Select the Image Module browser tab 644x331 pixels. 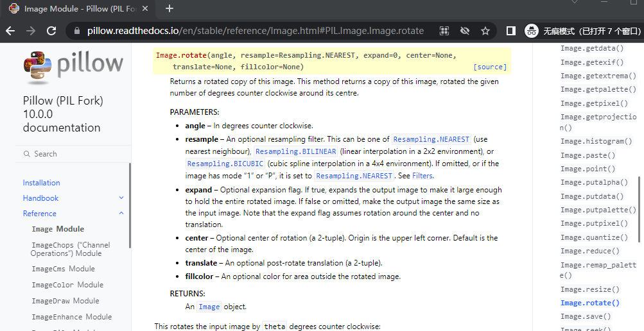[79, 8]
